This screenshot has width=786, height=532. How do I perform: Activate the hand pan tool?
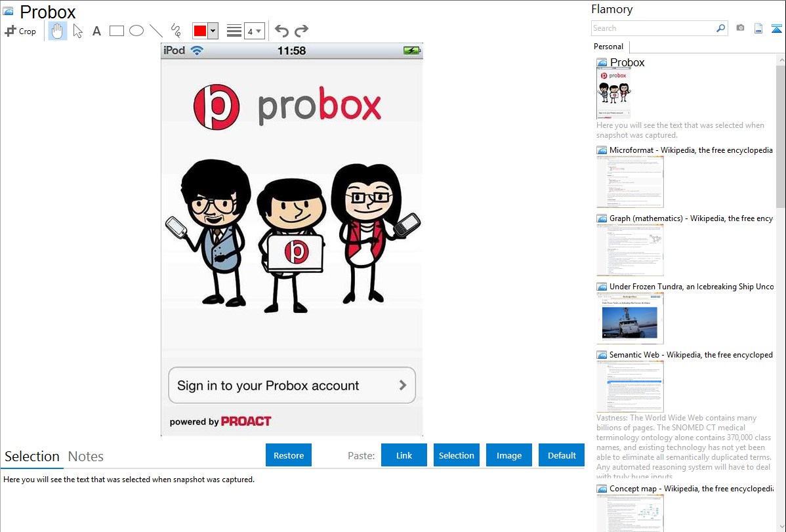click(57, 31)
